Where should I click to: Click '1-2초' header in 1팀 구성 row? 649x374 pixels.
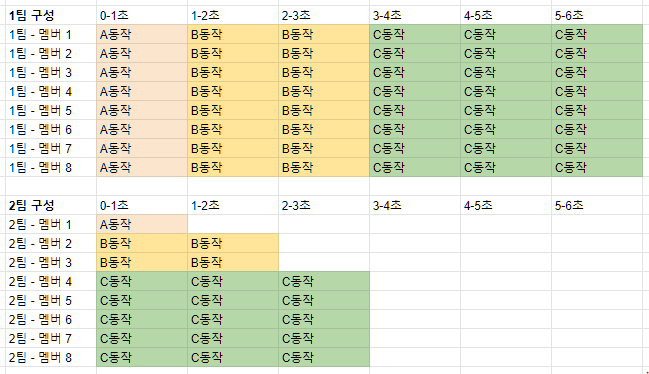point(233,15)
